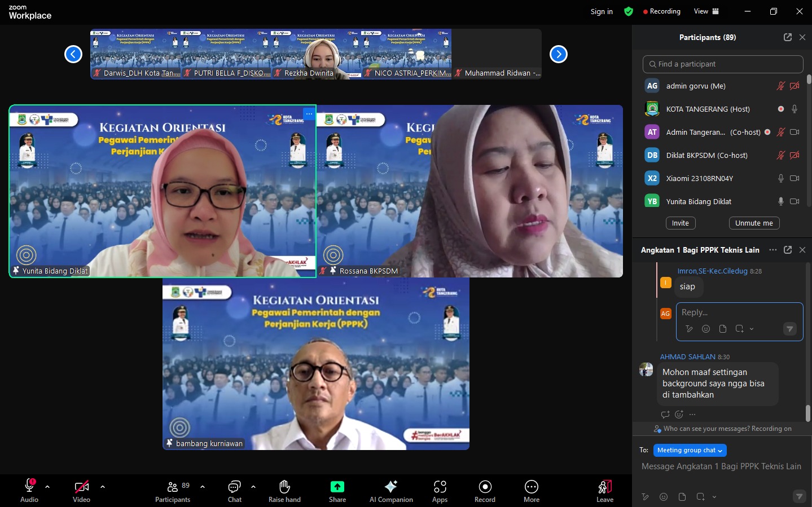Start recording with the Record icon
The width and height of the screenshot is (812, 507).
click(485, 491)
